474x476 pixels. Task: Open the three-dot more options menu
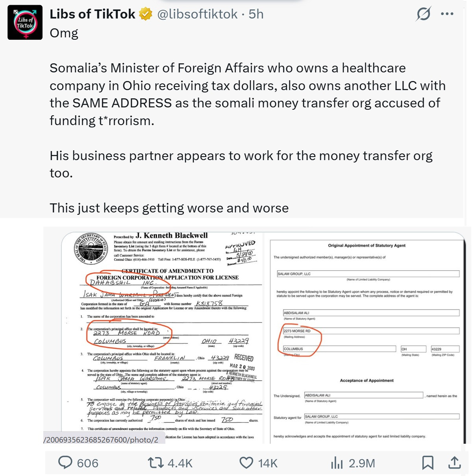[447, 14]
